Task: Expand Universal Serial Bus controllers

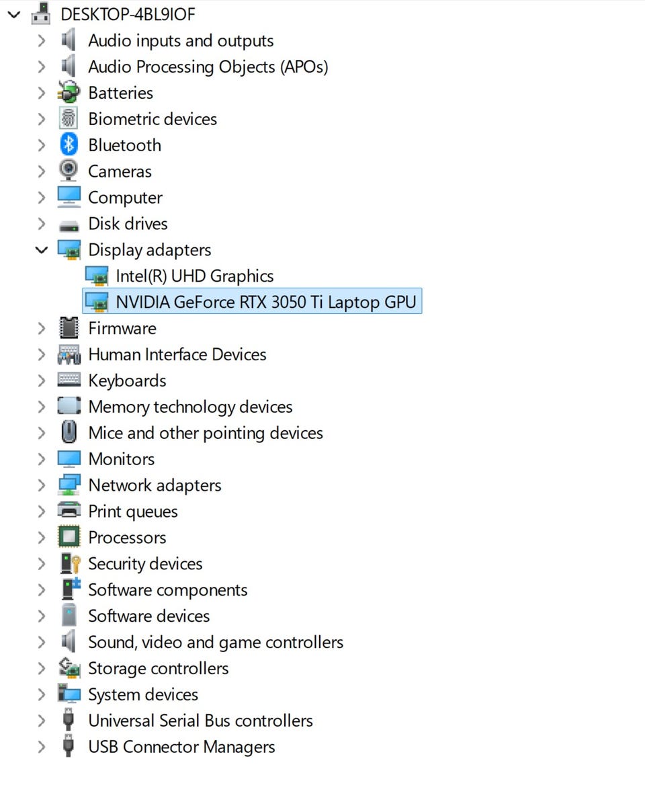Action: 42,720
